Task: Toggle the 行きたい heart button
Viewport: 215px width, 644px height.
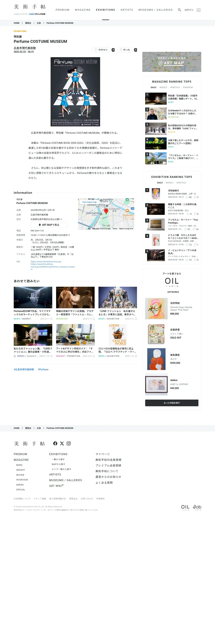Action: pyautogui.click(x=101, y=50)
